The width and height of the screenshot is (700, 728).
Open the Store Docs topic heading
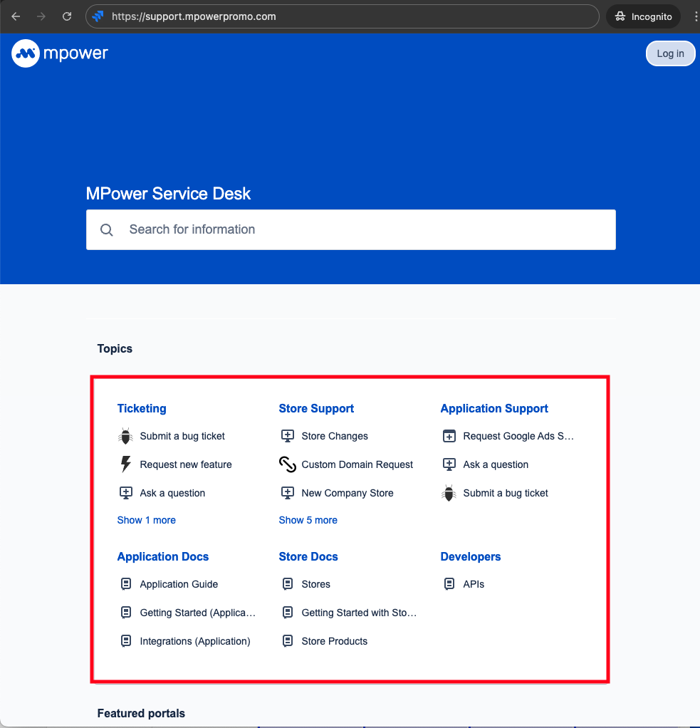308,556
